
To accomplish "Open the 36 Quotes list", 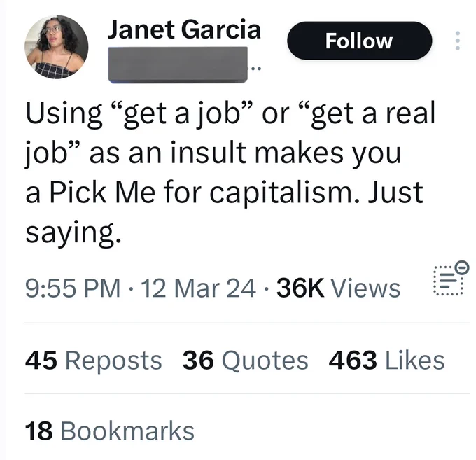I will (x=245, y=361).
